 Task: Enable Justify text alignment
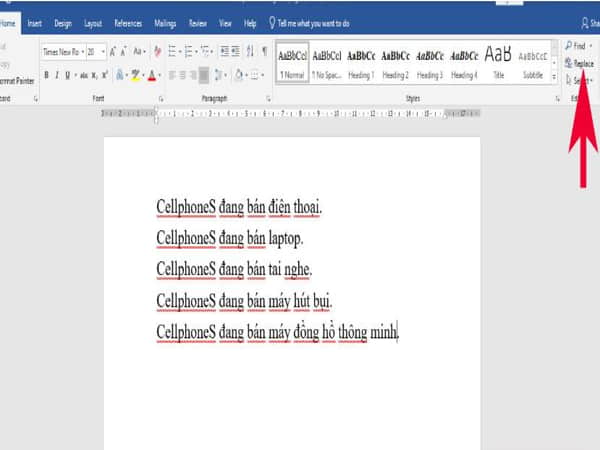tap(204, 75)
